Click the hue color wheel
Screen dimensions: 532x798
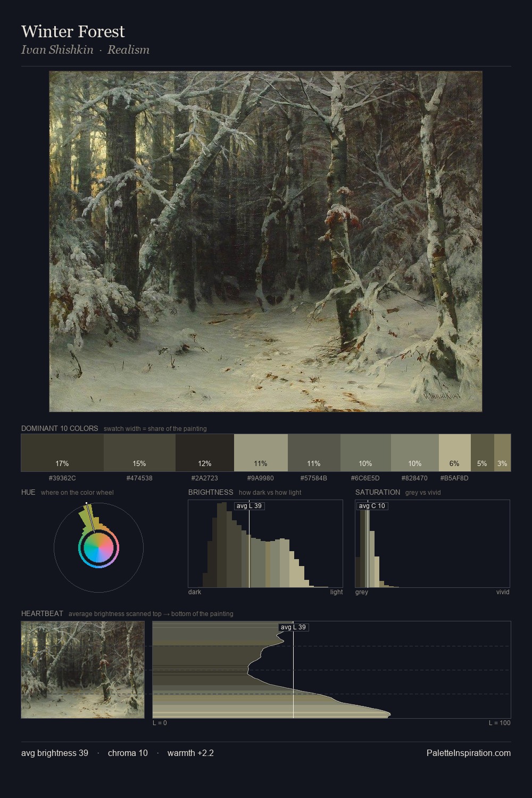[x=98, y=547]
